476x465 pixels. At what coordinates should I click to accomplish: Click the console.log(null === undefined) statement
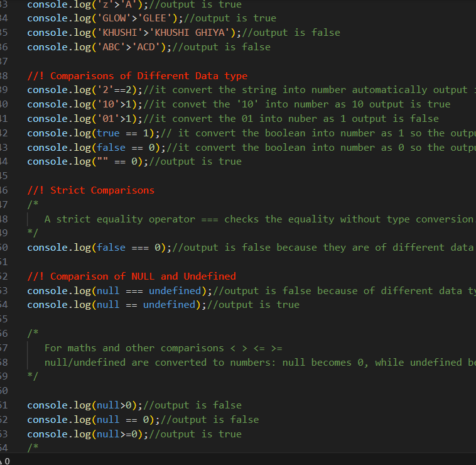[x=119, y=291]
